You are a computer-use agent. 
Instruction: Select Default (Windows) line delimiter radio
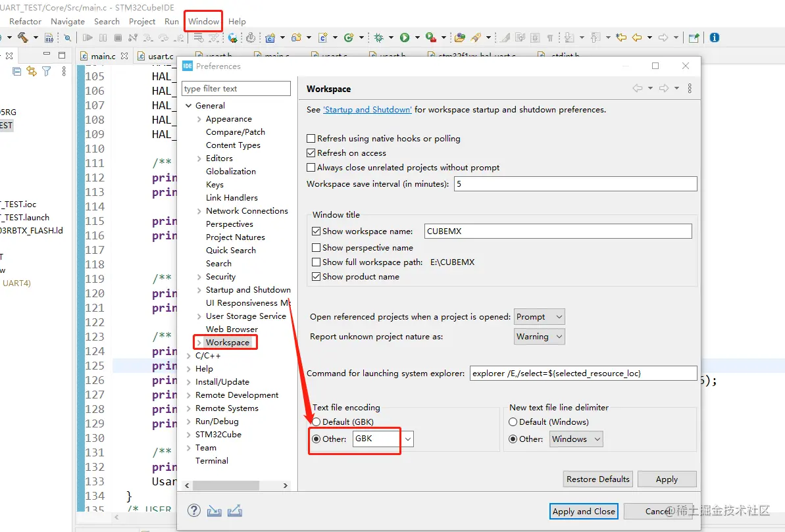point(513,422)
